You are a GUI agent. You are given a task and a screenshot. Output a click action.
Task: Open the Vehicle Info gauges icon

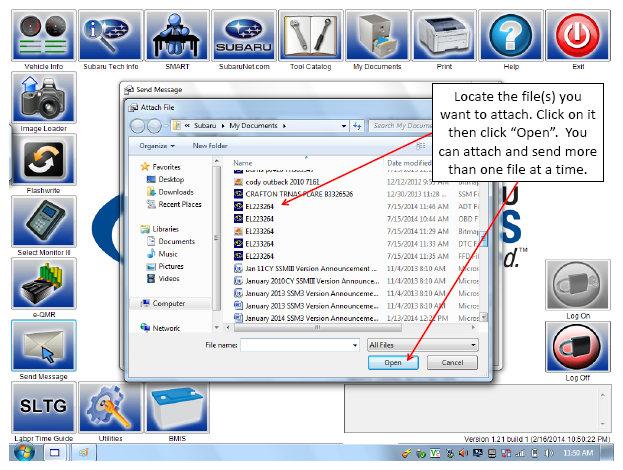pos(44,36)
